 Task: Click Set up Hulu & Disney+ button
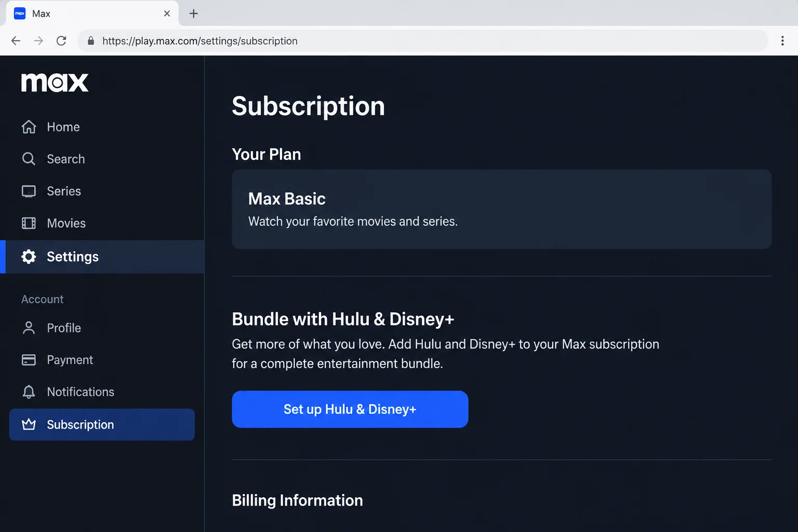tap(350, 409)
